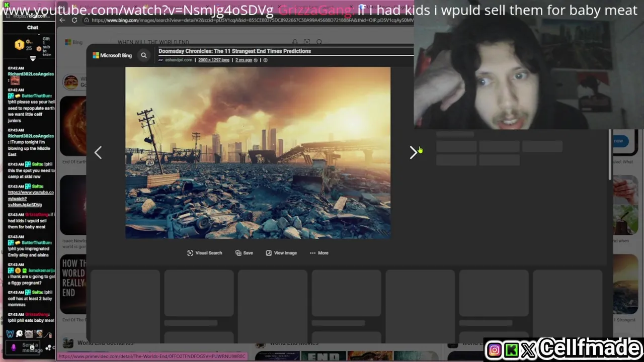
Task: Open the More options menu
Action: pos(319,253)
